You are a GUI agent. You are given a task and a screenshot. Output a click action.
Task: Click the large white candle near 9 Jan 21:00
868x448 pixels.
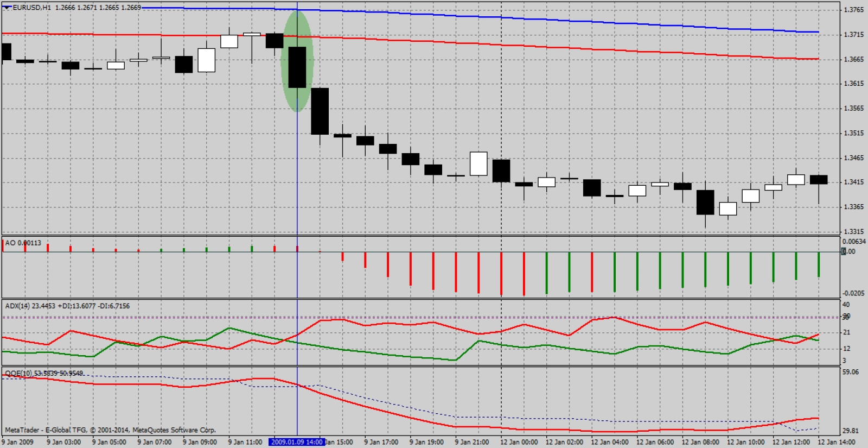(478, 163)
